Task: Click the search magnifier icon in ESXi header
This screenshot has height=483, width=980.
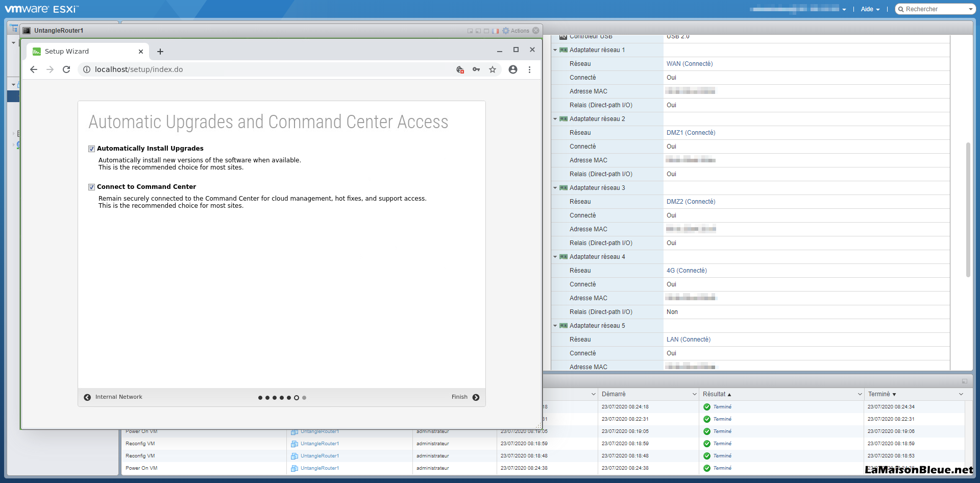Action: point(901,9)
